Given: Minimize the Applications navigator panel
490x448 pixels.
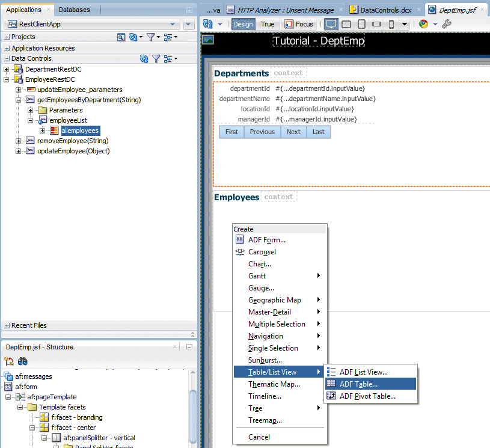Looking at the screenshot, I should [x=189, y=10].
